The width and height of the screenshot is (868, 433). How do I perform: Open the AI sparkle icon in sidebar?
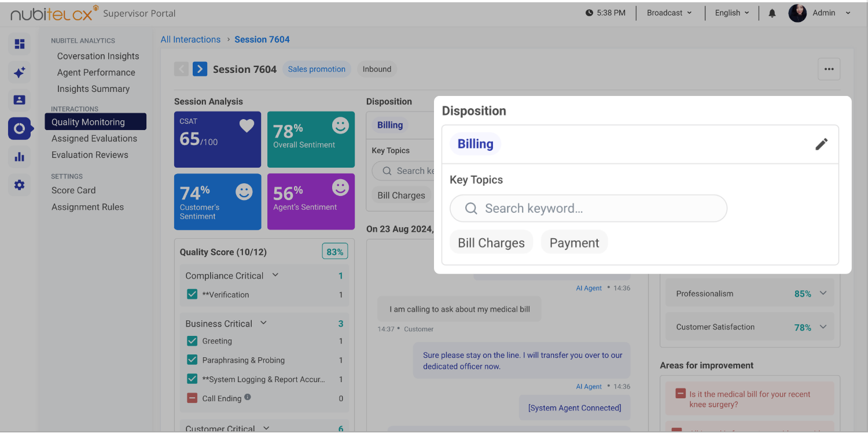[20, 72]
